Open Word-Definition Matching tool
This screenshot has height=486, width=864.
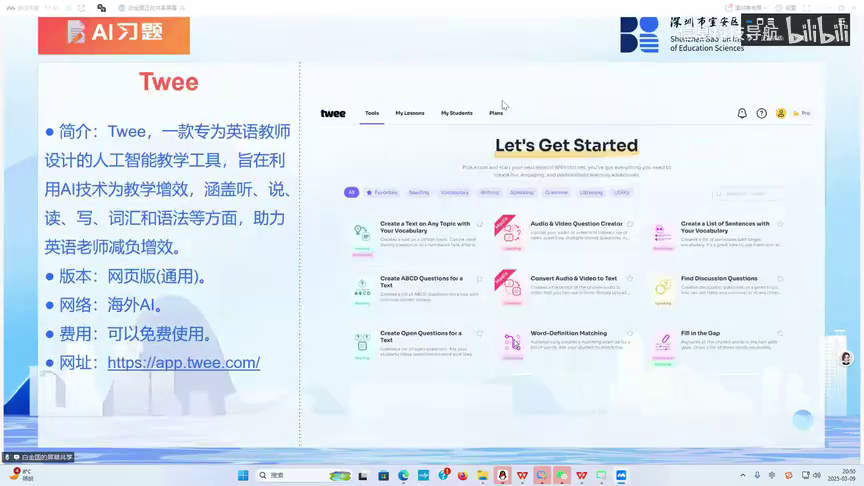pyautogui.click(x=569, y=333)
